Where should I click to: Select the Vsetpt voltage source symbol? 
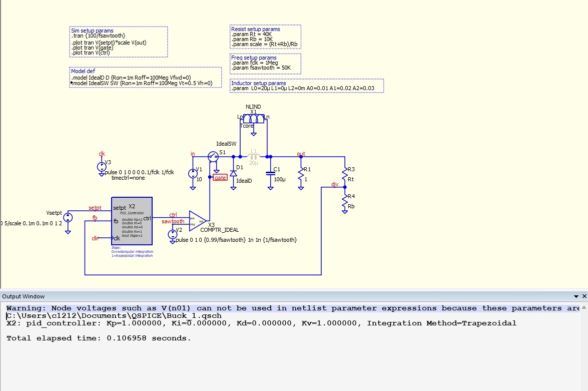click(x=68, y=218)
